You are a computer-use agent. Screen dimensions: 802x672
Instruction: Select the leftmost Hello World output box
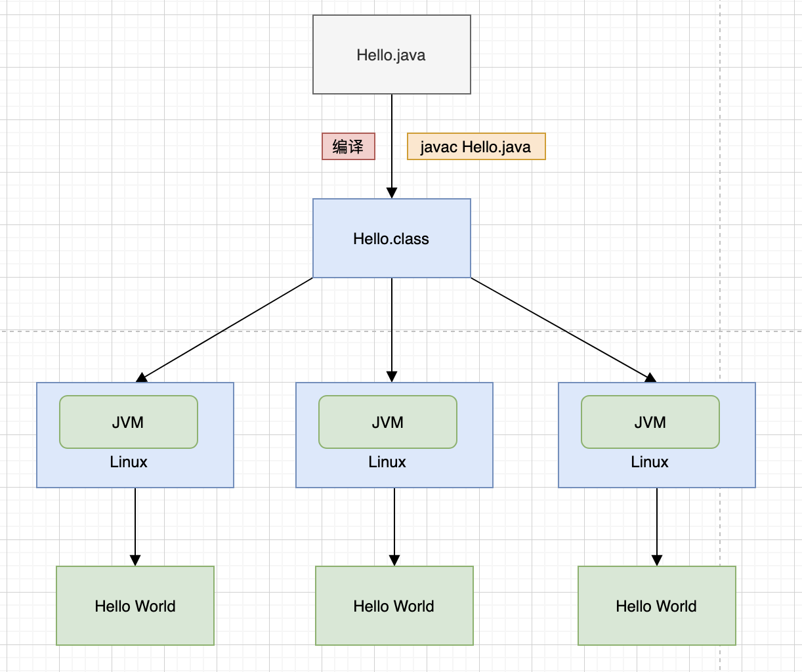(x=135, y=606)
